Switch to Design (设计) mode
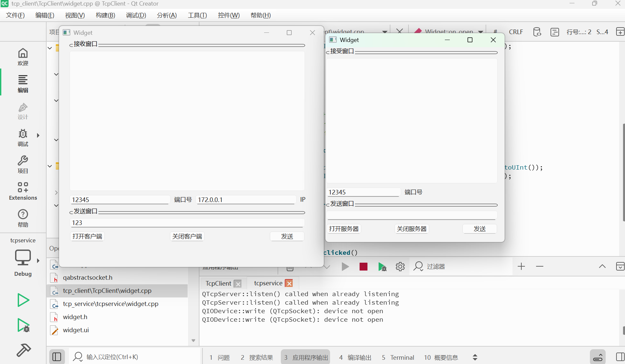 click(x=23, y=111)
